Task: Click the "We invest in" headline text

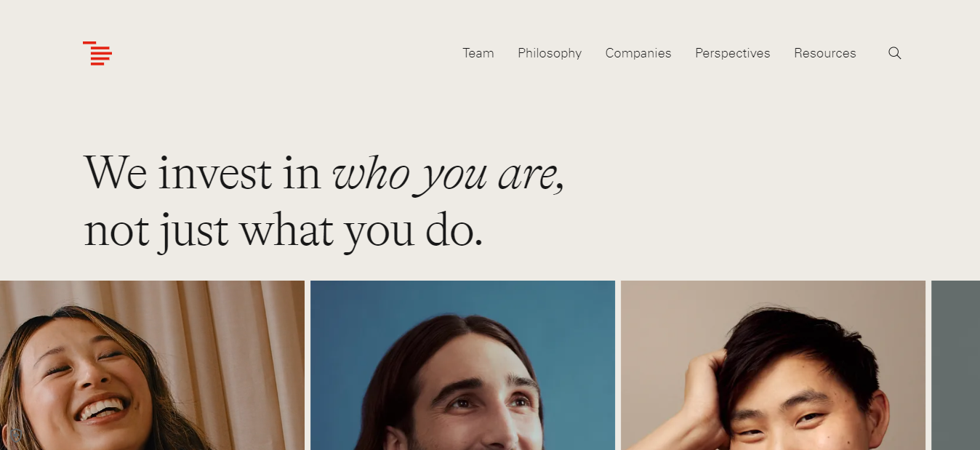Action: click(203, 172)
